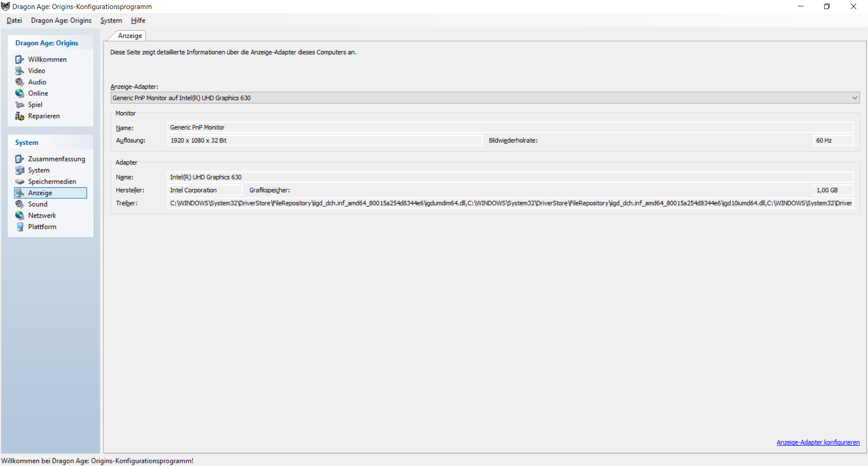
Task: Open the System menu in menu bar
Action: (x=111, y=20)
